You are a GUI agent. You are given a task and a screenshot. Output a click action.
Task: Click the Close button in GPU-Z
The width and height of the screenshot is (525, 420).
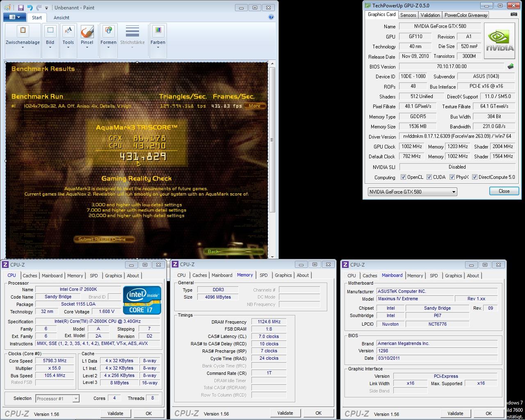[x=504, y=191]
